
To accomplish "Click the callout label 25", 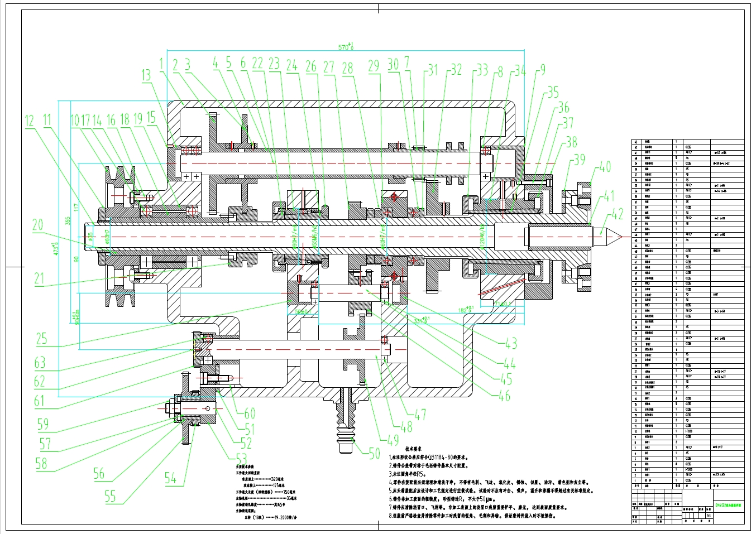I will 41,338.
